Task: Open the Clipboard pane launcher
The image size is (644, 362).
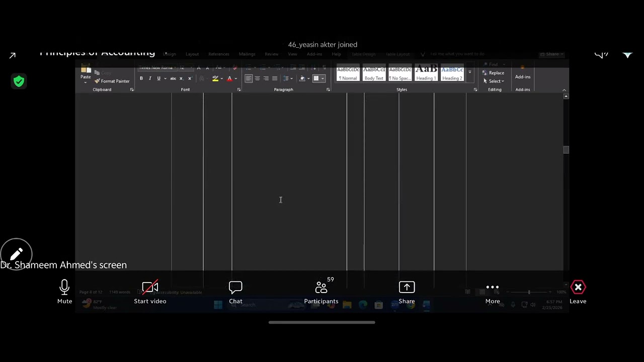Action: click(132, 89)
